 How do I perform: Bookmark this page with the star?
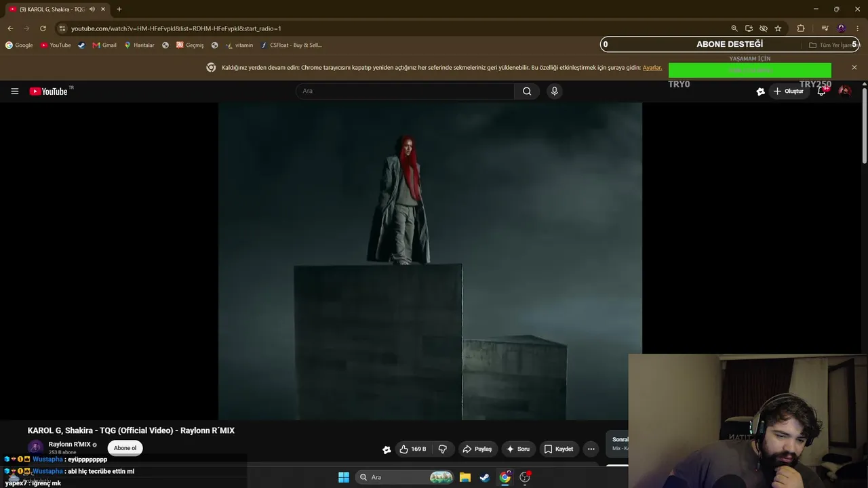(778, 28)
